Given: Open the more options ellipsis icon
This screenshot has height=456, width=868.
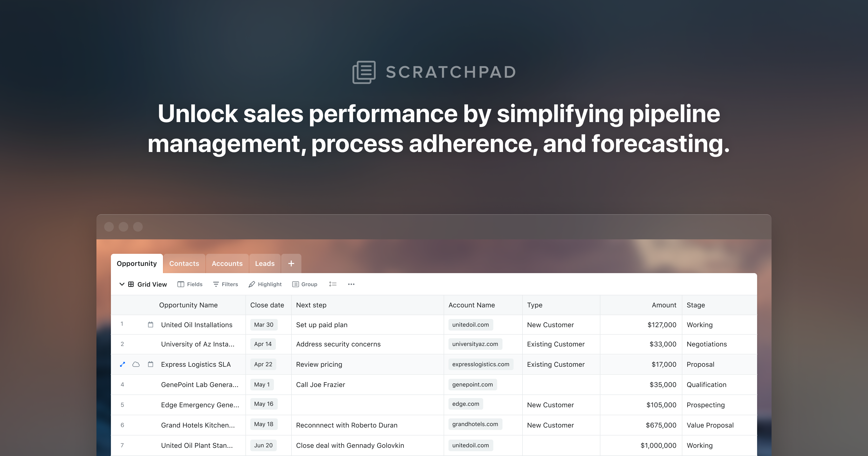Looking at the screenshot, I should (351, 284).
